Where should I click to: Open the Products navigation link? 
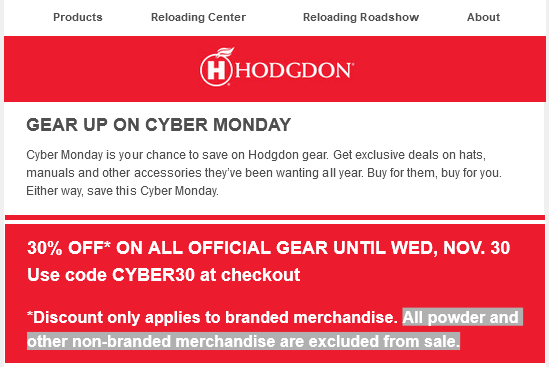tap(78, 17)
